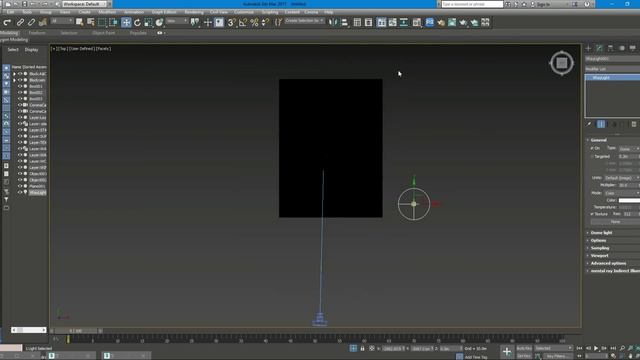Click the ViewCube in viewport

pyautogui.click(x=562, y=63)
